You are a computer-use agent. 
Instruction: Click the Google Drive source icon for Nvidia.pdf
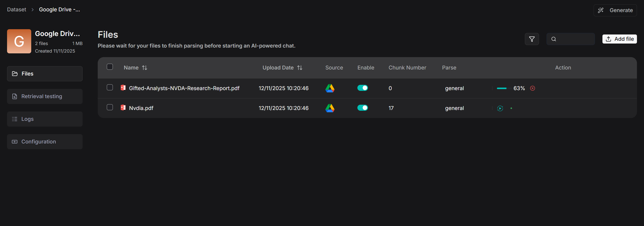pyautogui.click(x=330, y=108)
